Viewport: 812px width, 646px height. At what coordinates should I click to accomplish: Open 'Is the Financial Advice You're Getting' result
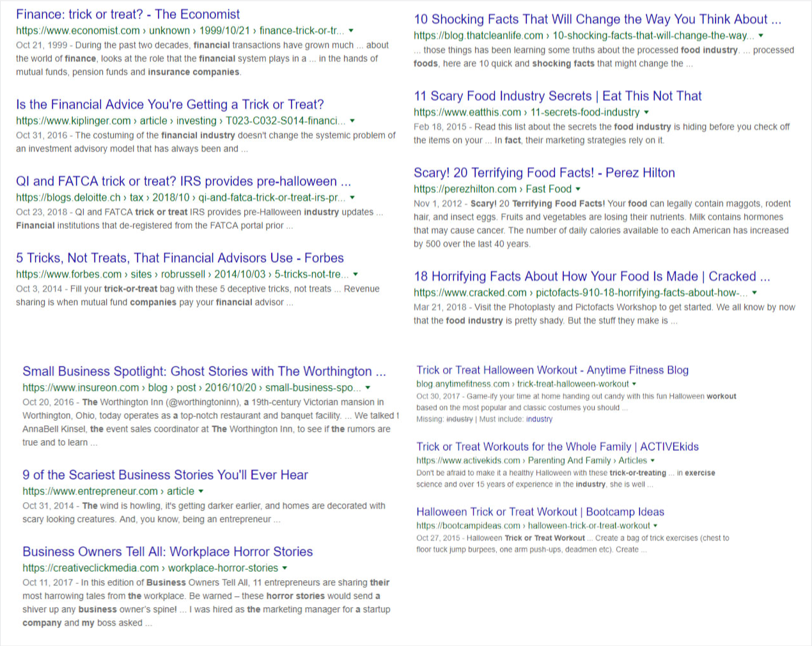[170, 104]
